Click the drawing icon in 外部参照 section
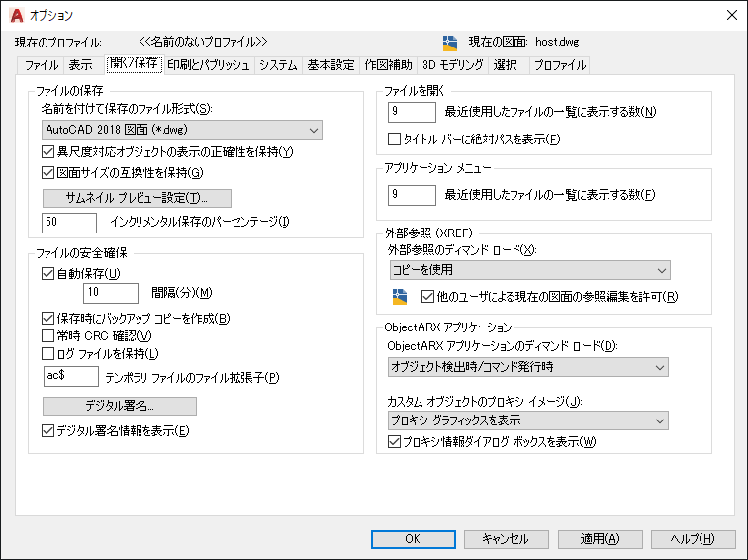This screenshot has height=560, width=748. (400, 296)
